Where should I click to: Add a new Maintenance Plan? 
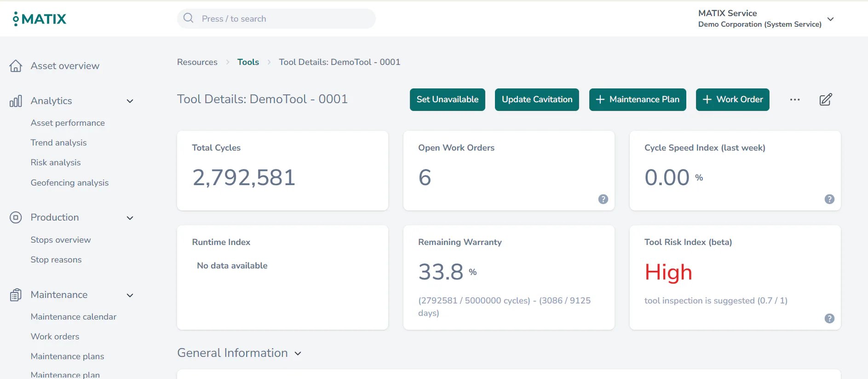[x=638, y=99]
